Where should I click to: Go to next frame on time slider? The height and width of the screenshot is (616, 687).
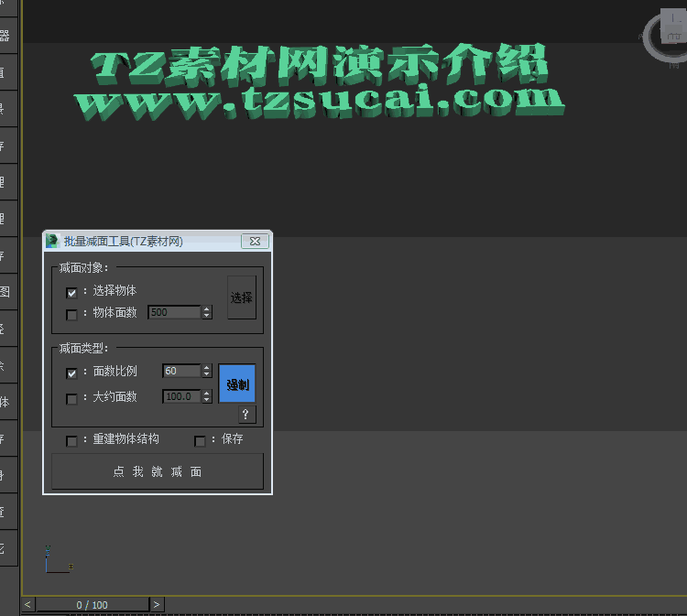point(157,605)
